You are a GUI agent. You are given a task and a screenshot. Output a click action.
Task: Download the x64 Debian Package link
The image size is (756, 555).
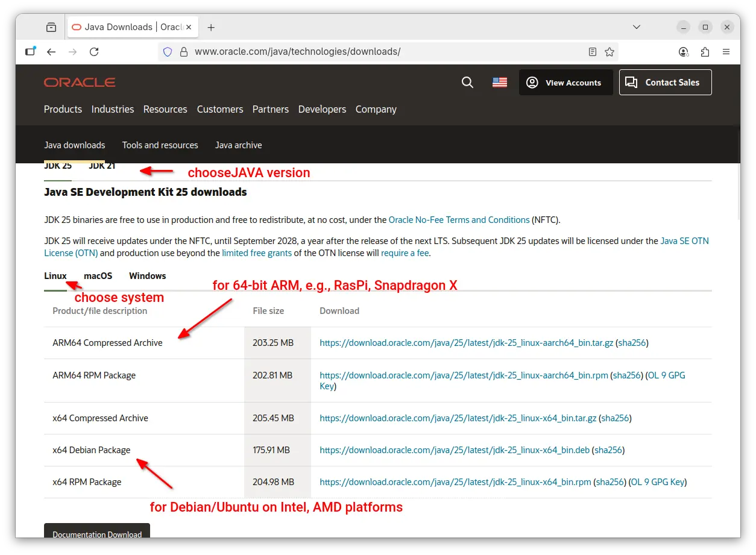tap(455, 450)
